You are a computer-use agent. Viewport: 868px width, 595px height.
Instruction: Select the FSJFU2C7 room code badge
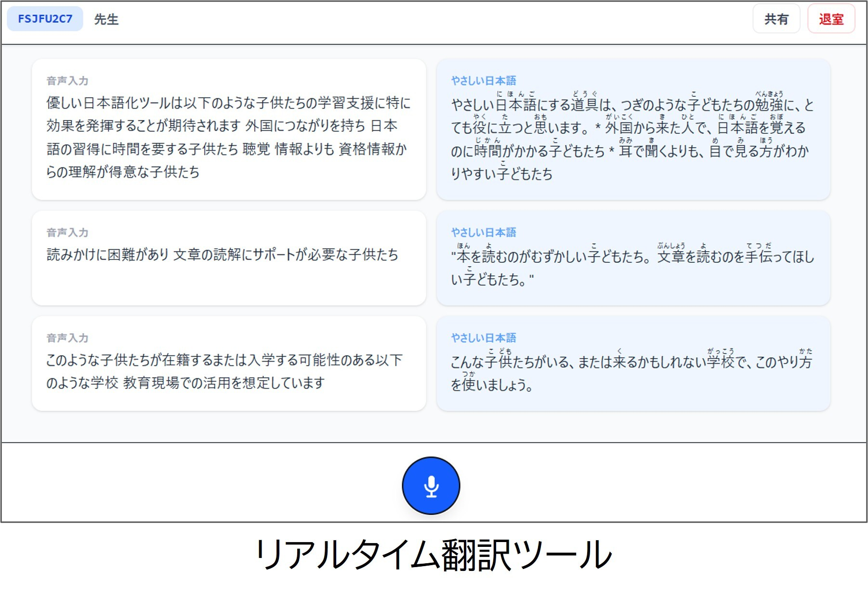(45, 19)
